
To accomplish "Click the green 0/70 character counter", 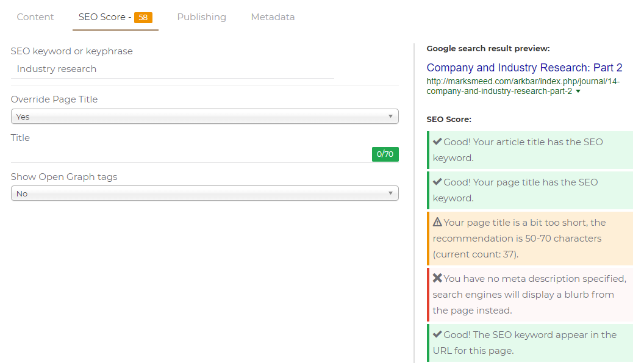I will point(385,154).
